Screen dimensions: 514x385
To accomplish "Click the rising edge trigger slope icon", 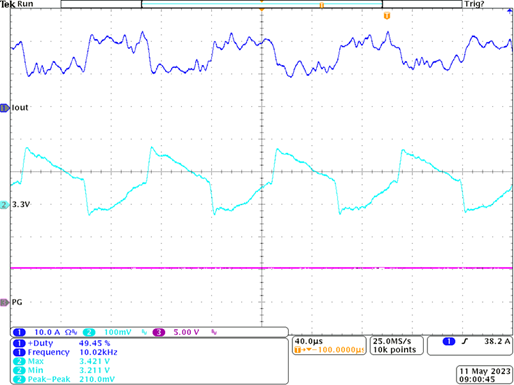I will pyautogui.click(x=465, y=341).
